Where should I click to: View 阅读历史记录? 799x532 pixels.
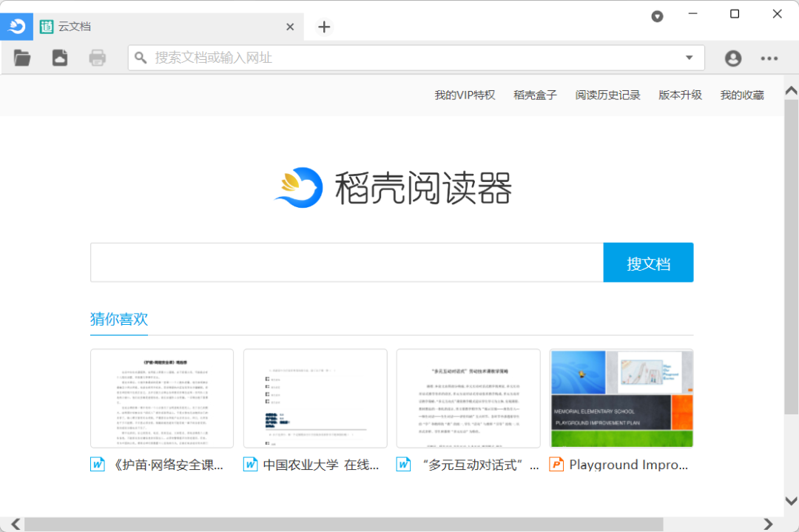[x=607, y=95]
